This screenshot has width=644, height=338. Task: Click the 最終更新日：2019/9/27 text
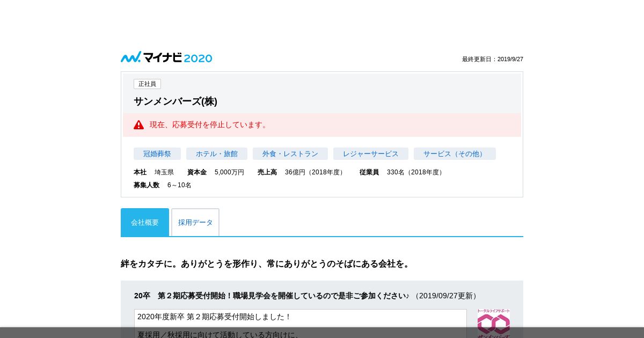(x=493, y=60)
